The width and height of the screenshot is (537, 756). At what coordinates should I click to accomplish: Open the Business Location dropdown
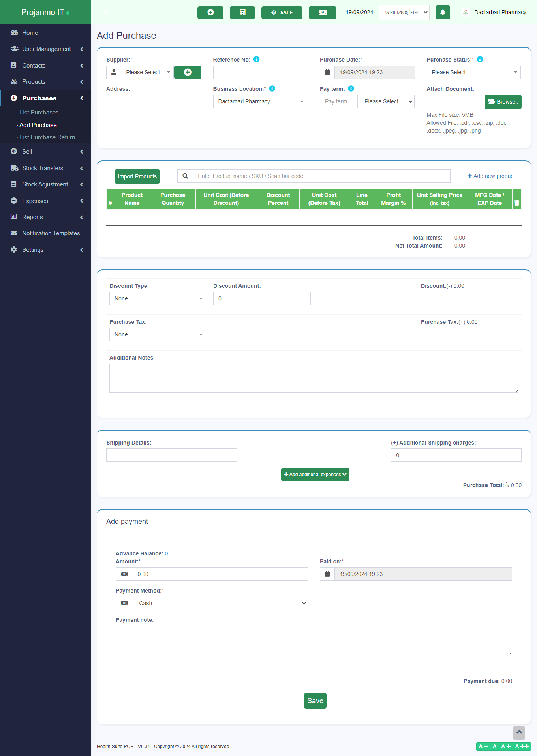point(260,101)
